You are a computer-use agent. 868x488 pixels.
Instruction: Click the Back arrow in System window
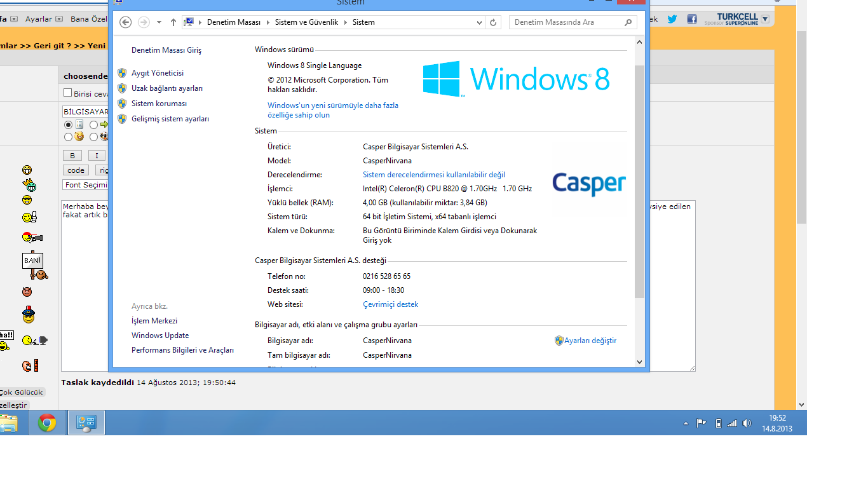click(x=126, y=22)
